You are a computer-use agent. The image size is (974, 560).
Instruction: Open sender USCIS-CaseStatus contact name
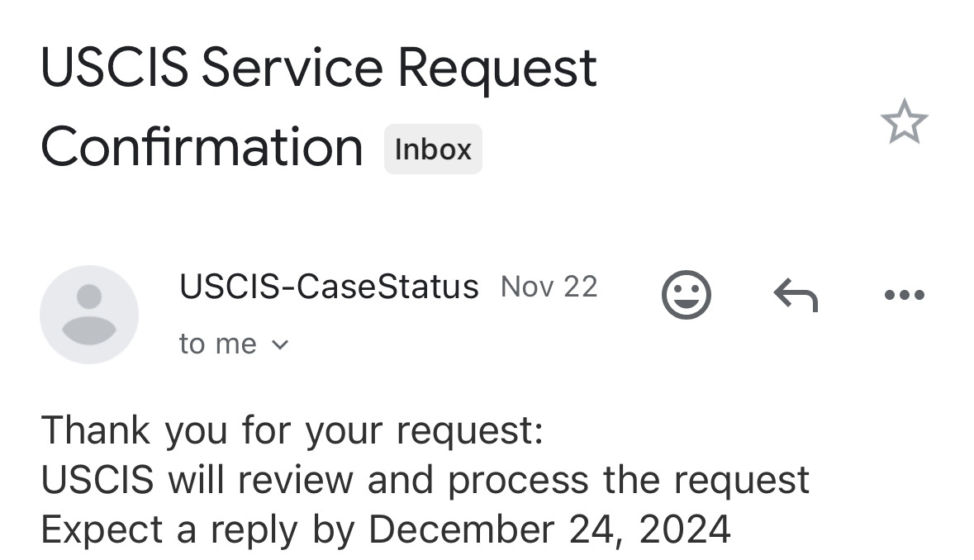pos(329,287)
